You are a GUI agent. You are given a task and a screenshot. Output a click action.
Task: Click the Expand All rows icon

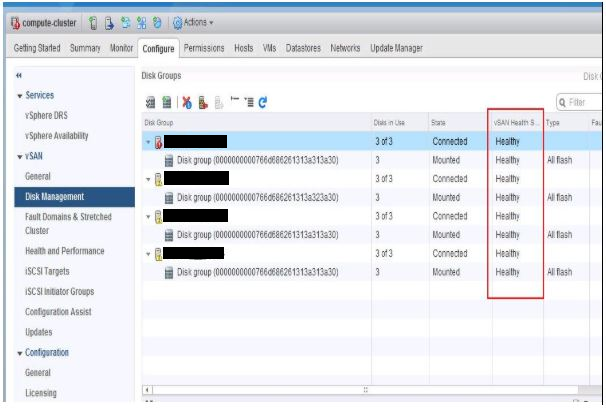coord(249,102)
